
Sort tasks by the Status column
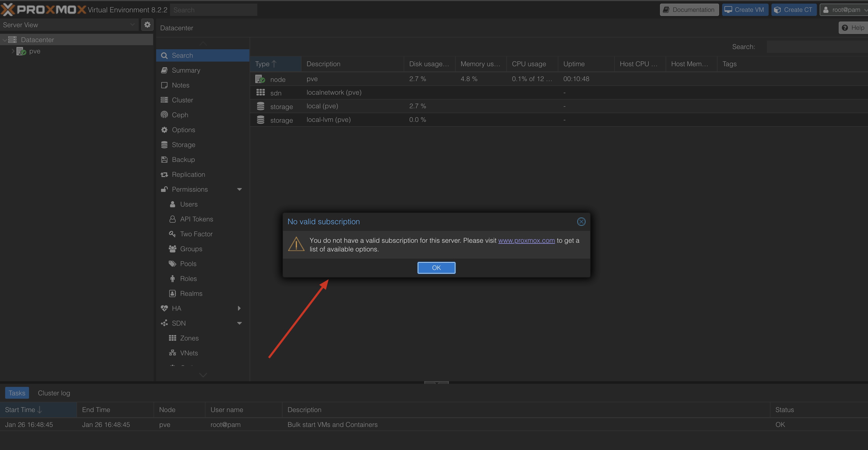coord(819,410)
